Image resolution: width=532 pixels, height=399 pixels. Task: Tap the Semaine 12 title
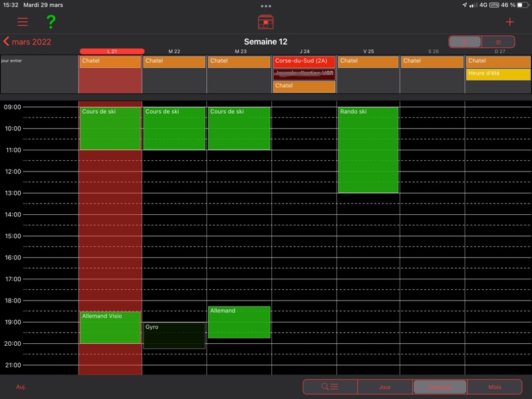point(265,42)
